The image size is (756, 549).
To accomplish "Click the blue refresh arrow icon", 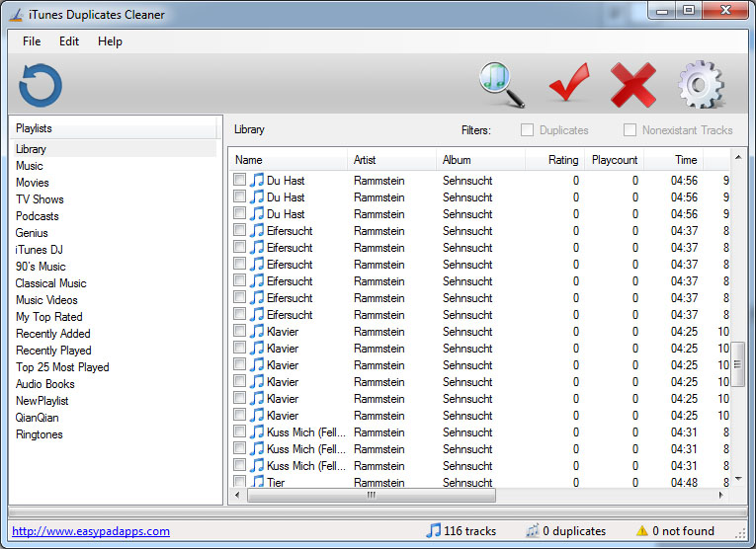I will (x=41, y=85).
